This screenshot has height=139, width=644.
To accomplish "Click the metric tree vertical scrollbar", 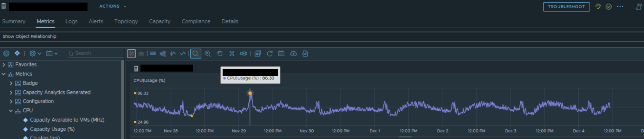I will click(123, 99).
